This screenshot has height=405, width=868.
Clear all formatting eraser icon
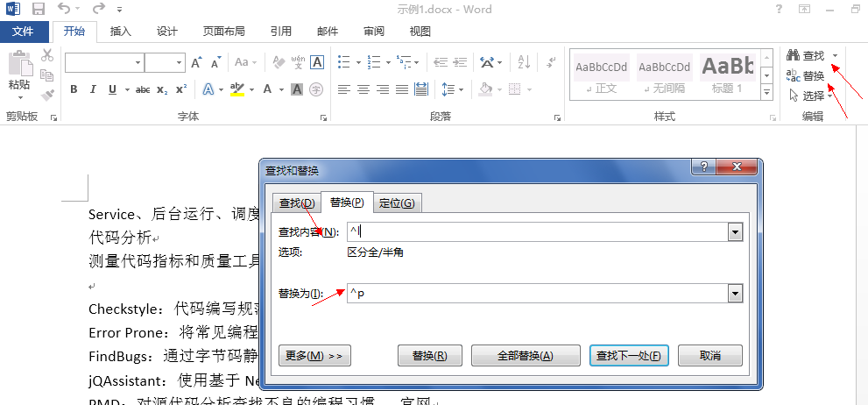(279, 62)
